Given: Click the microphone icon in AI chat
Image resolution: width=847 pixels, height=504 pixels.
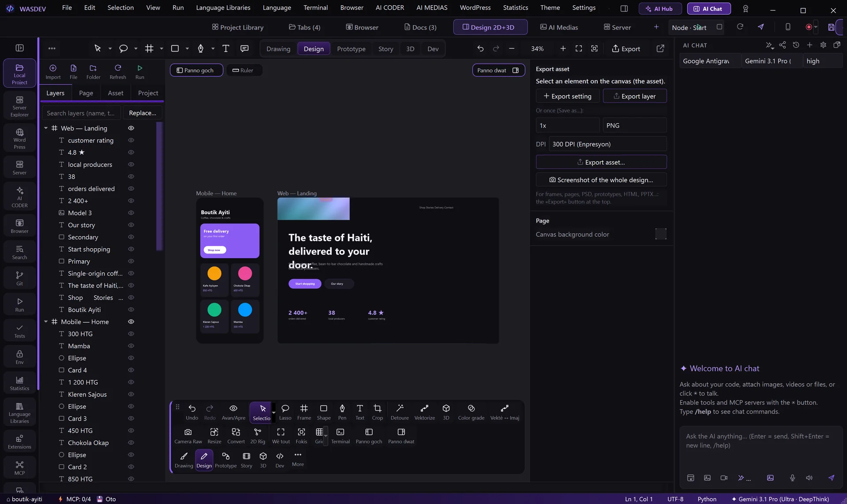Looking at the screenshot, I should pos(792,478).
